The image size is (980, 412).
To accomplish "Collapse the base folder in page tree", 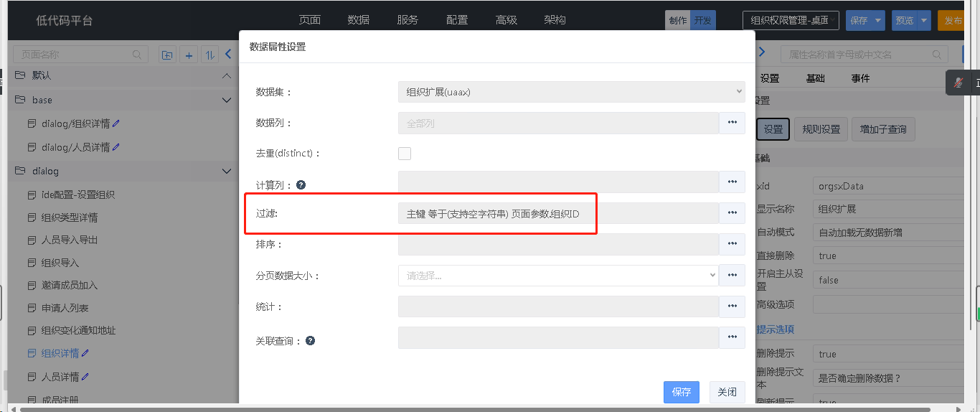I will click(x=227, y=100).
